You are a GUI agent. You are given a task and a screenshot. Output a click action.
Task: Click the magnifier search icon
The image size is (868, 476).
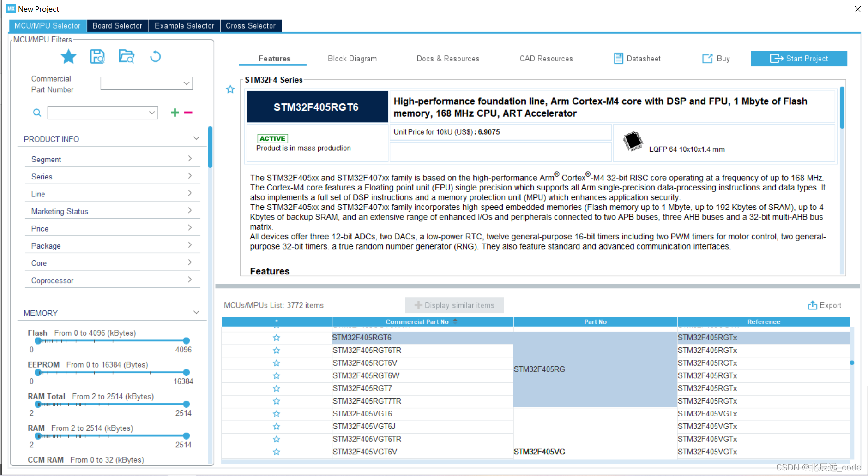click(x=37, y=113)
